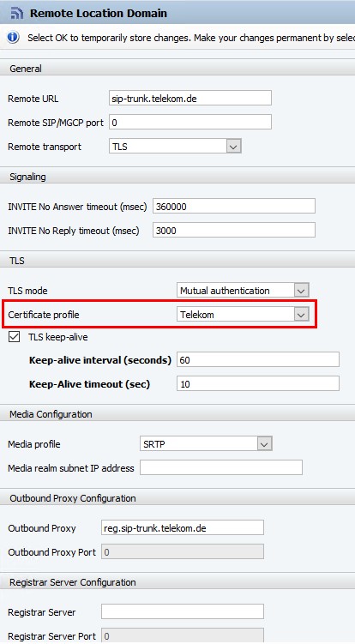Click the Keep-Alive timeout field
This screenshot has height=644, width=355.
pos(258,383)
